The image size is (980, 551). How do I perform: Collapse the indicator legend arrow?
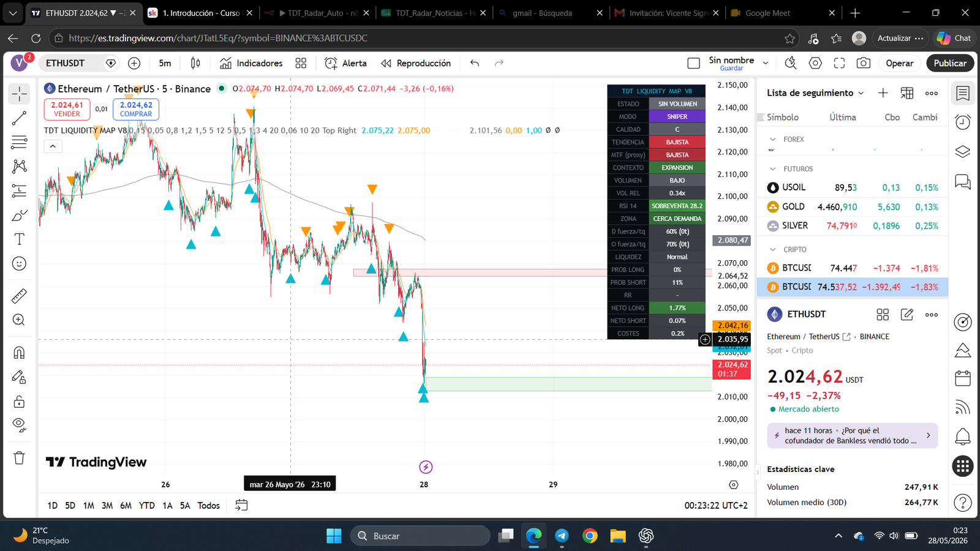[x=53, y=146]
